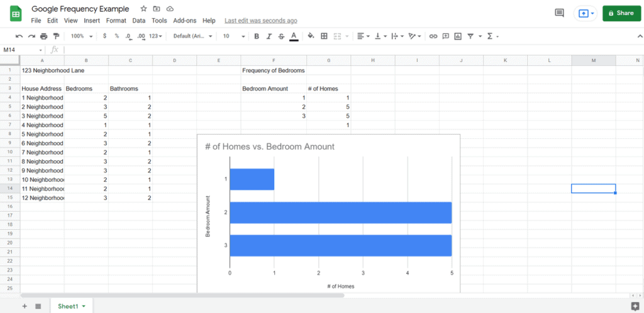
Task: Open the Borders tool
Action: (324, 36)
